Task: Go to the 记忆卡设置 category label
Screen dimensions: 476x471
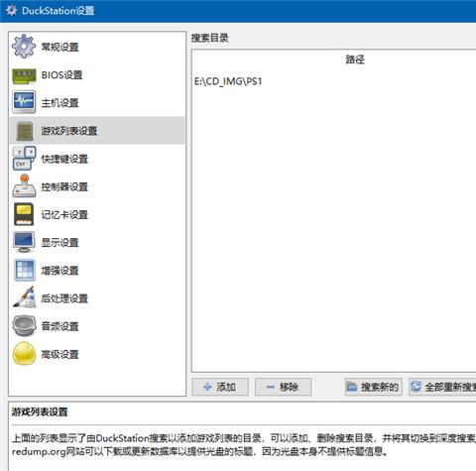Action: click(64, 214)
